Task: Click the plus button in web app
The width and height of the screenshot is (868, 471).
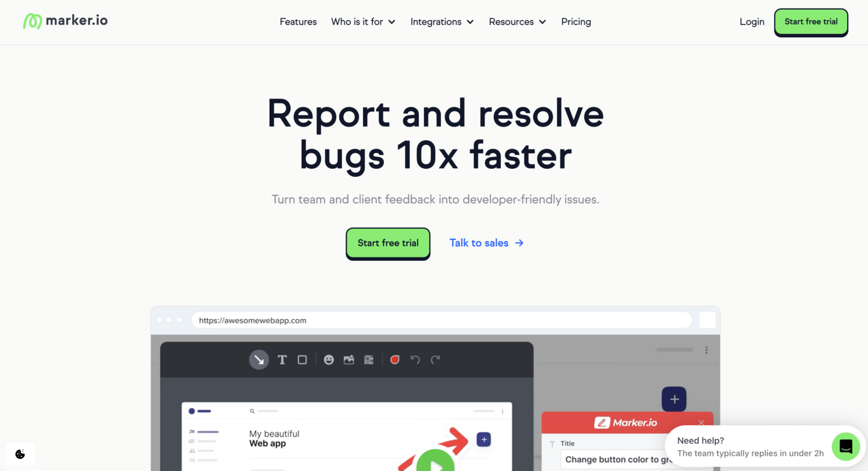Action: click(x=484, y=439)
